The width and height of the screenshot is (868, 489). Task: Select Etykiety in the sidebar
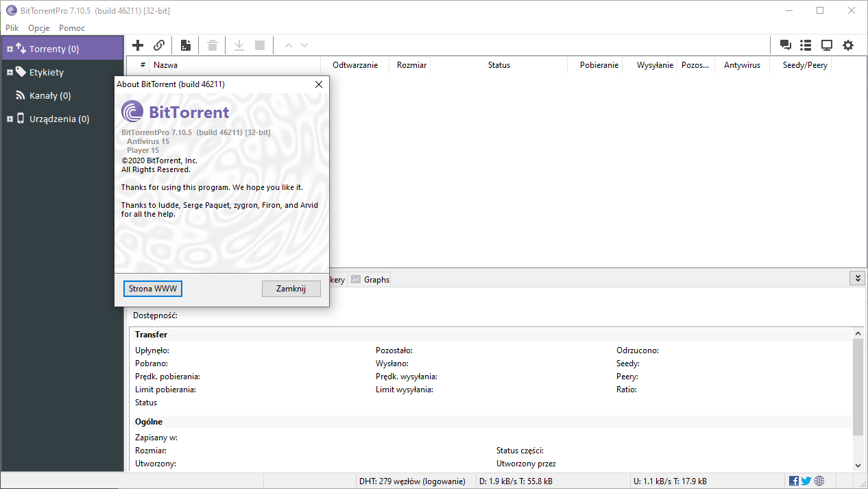click(x=62, y=72)
